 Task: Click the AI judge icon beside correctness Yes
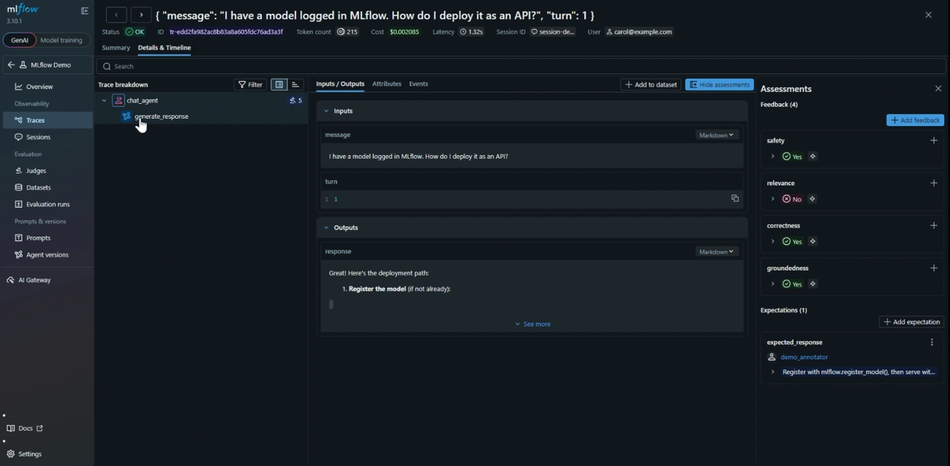pos(812,241)
